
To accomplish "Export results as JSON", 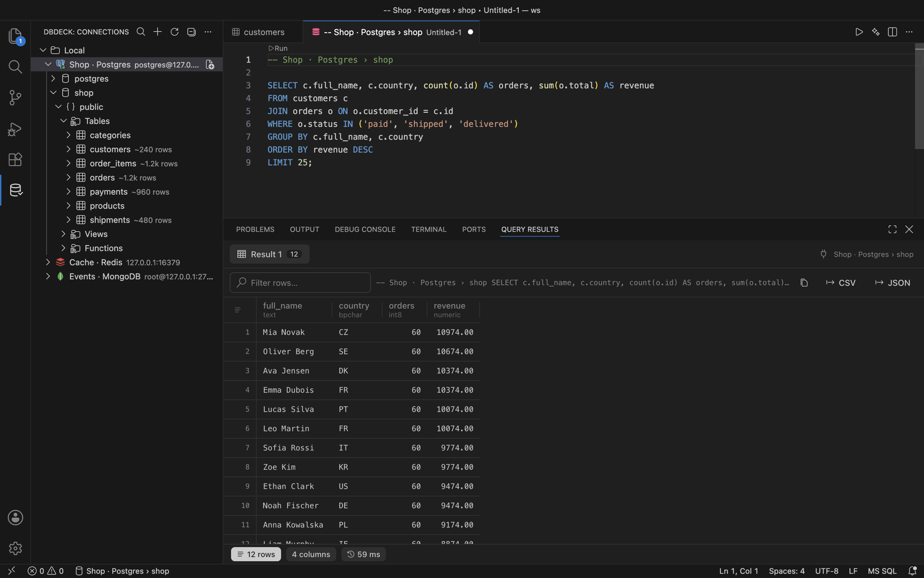I will point(892,283).
